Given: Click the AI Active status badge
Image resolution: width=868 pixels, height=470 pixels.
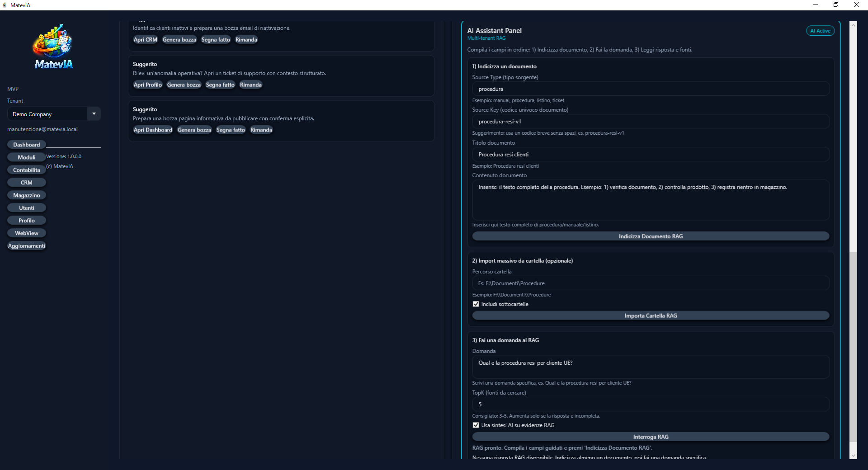Looking at the screenshot, I should pyautogui.click(x=820, y=31).
